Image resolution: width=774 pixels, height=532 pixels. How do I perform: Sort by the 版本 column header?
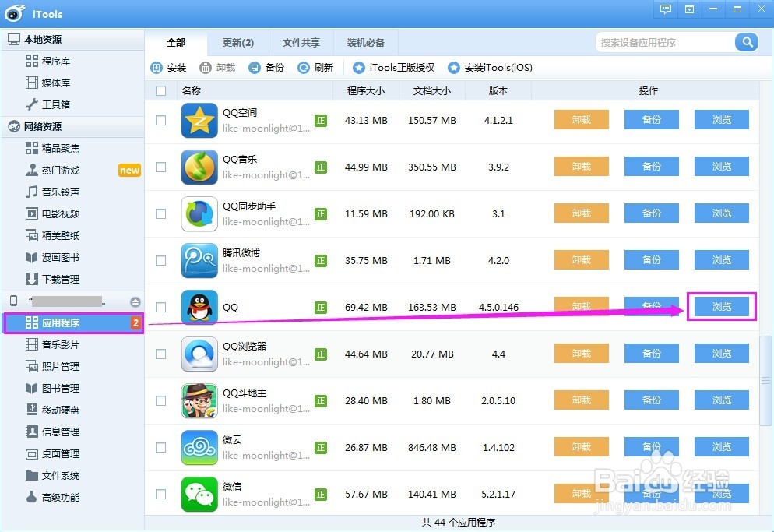498,91
